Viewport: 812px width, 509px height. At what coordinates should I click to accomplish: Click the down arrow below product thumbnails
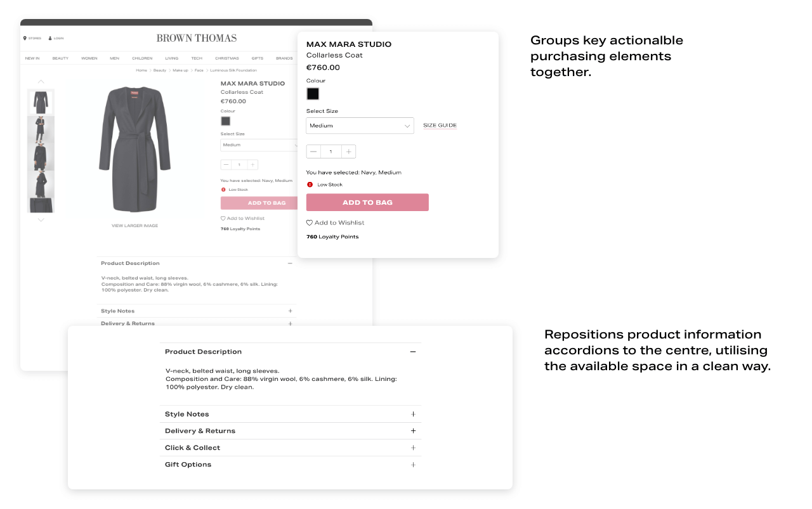click(x=41, y=219)
